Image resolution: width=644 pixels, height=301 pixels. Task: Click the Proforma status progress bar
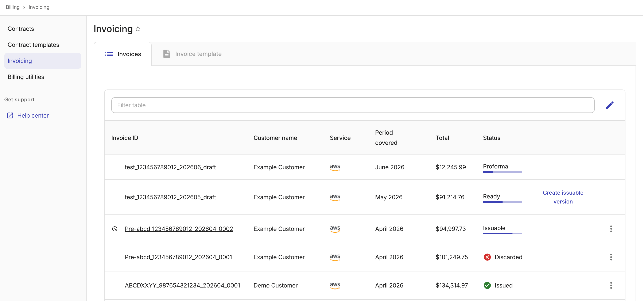(503, 172)
